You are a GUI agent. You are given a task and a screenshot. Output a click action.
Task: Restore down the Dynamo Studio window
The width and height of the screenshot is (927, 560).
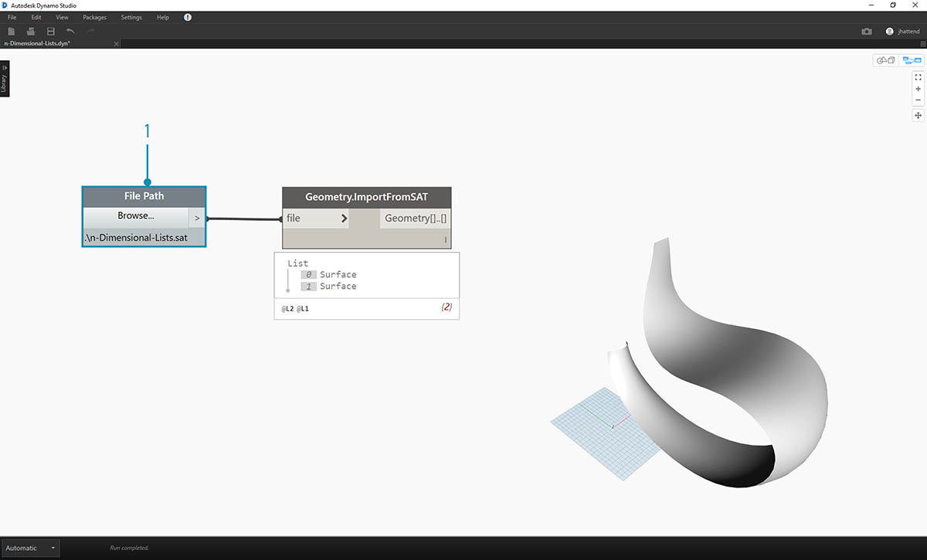click(x=893, y=5)
